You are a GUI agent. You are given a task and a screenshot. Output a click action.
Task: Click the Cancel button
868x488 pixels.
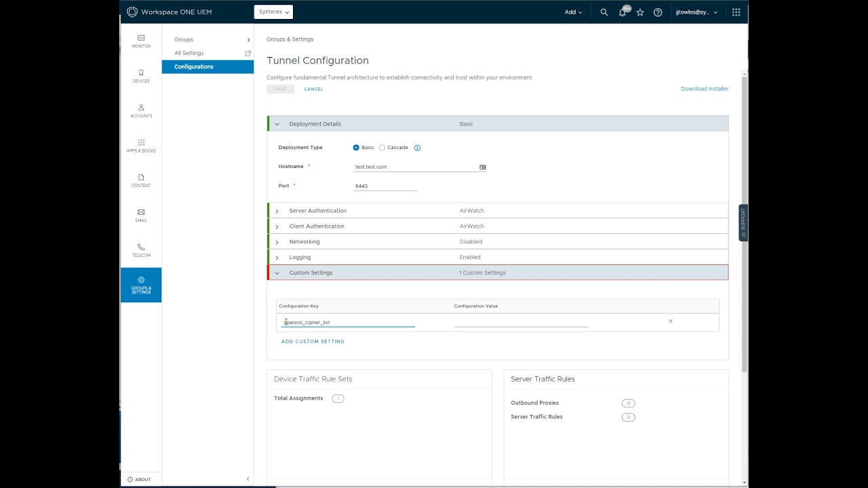pos(313,89)
